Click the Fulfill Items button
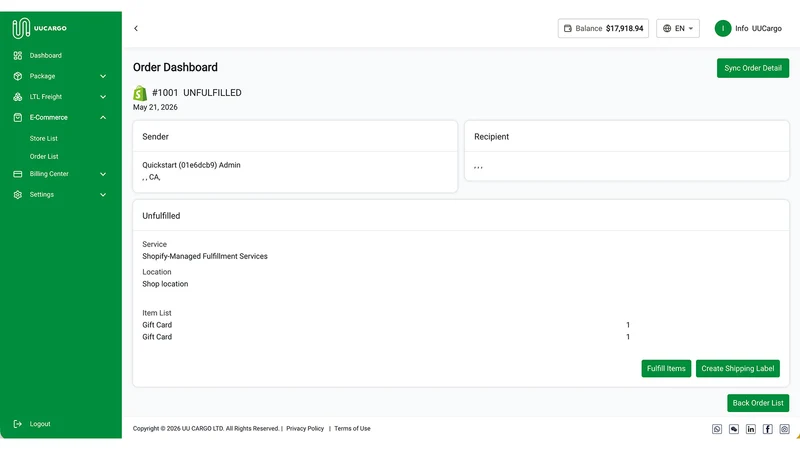Image resolution: width=800 pixels, height=450 pixels. [x=666, y=368]
